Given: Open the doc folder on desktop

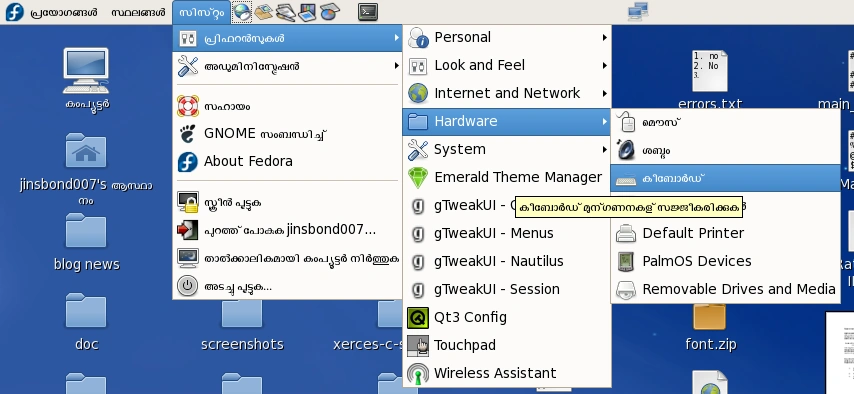Looking at the screenshot, I should click(86, 311).
